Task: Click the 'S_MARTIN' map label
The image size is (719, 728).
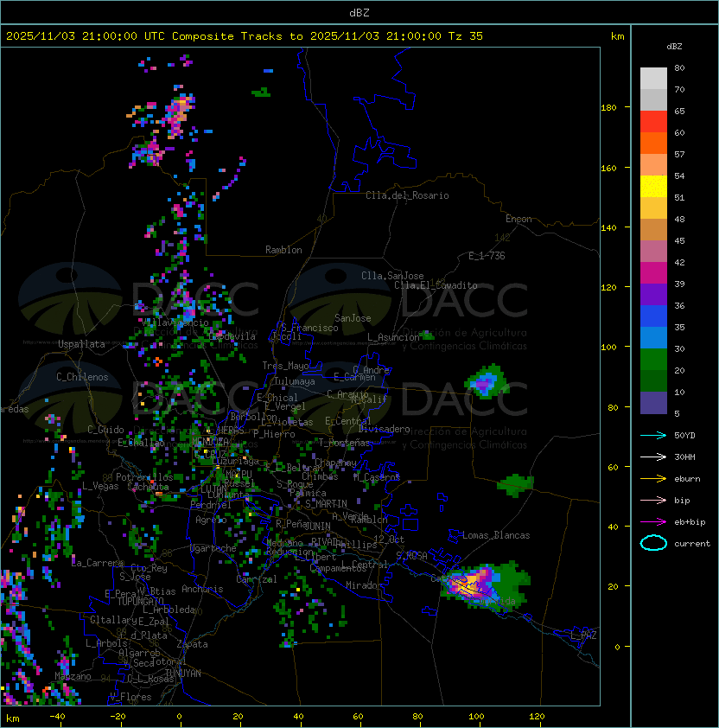Action: tap(326, 504)
